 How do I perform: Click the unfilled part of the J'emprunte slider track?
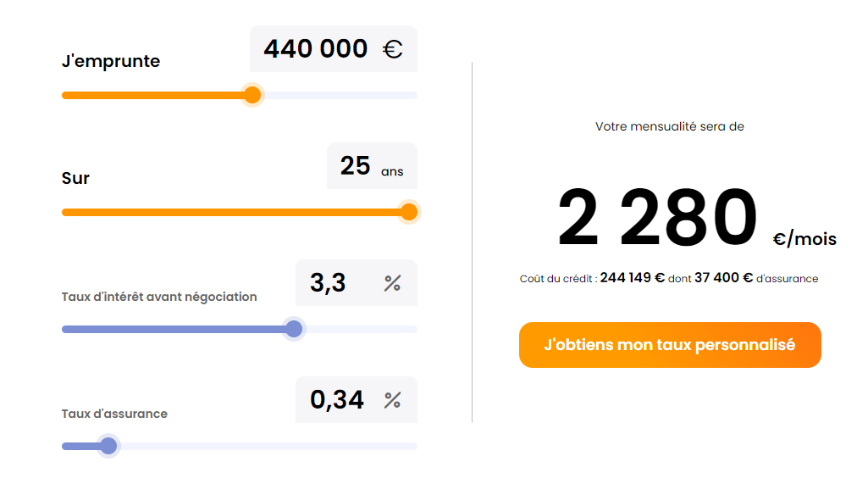click(339, 95)
